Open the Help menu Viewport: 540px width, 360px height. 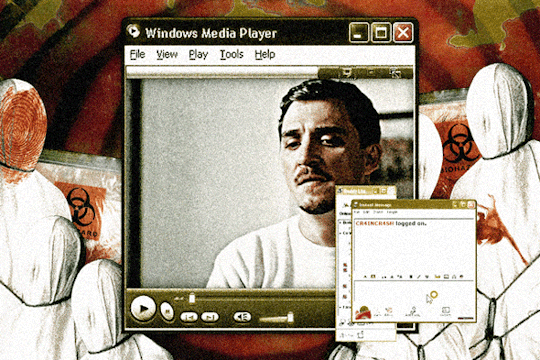265,54
